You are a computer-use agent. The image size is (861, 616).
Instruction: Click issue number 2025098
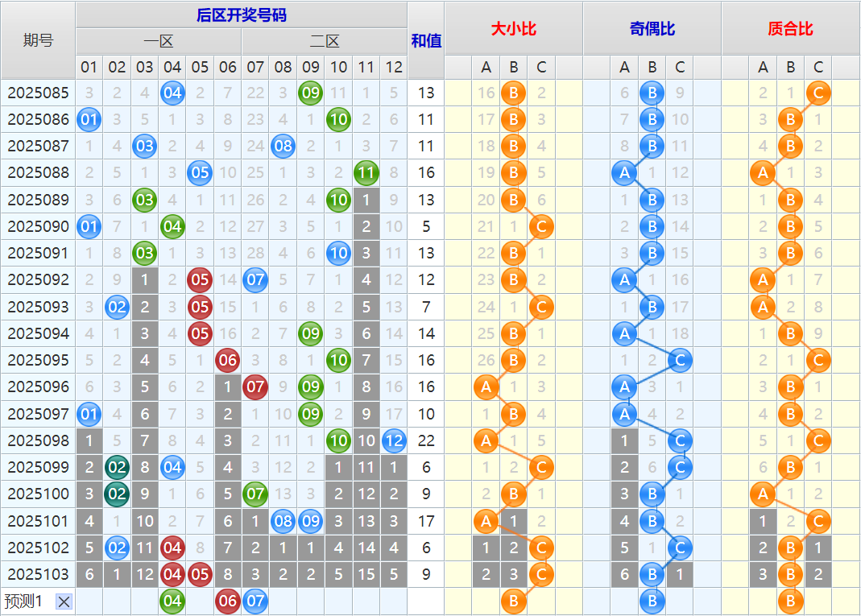coord(38,440)
